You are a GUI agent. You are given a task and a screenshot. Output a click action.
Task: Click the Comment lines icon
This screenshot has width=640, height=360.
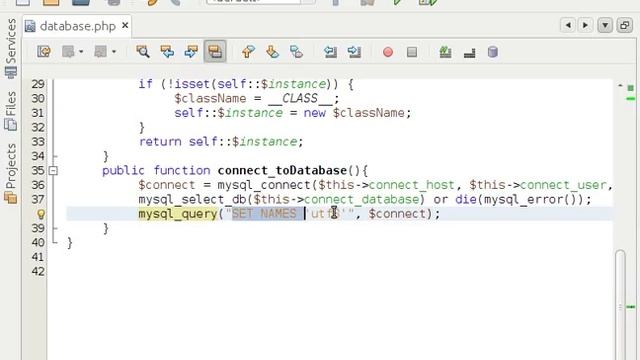(445, 52)
